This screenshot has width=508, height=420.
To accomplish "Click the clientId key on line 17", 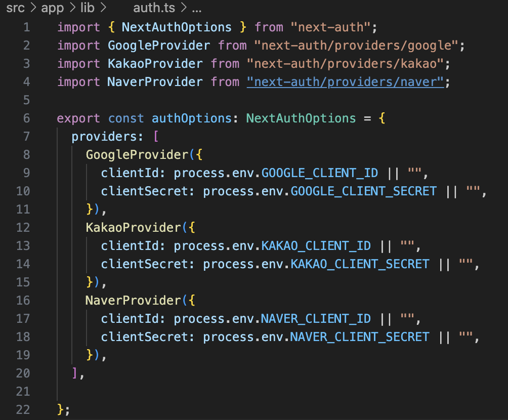I will [130, 319].
